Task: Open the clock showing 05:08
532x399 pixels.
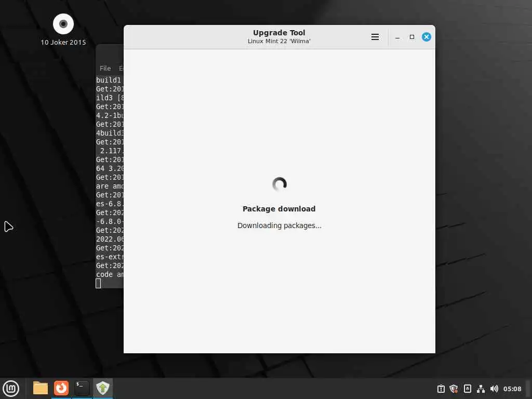Action: pos(512,389)
